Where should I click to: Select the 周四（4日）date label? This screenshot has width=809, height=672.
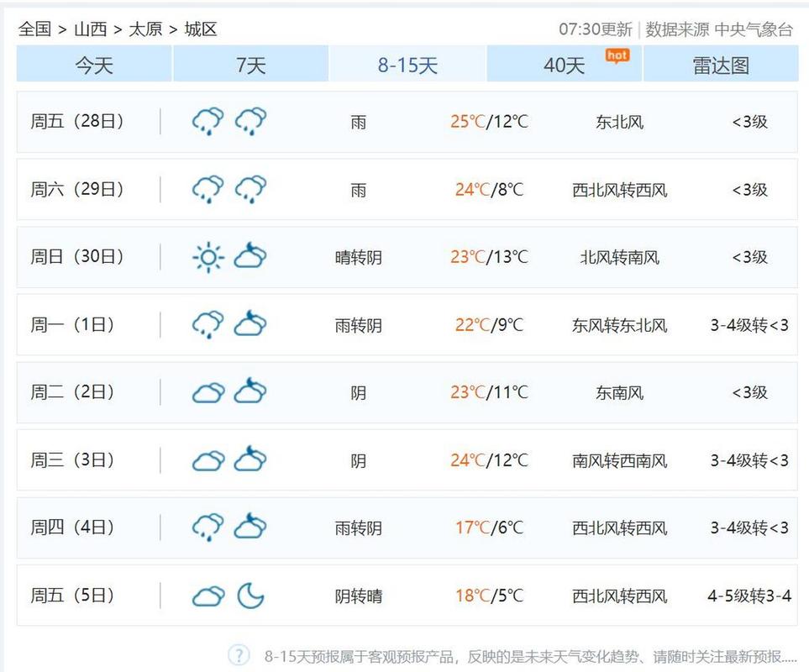[x=72, y=527]
